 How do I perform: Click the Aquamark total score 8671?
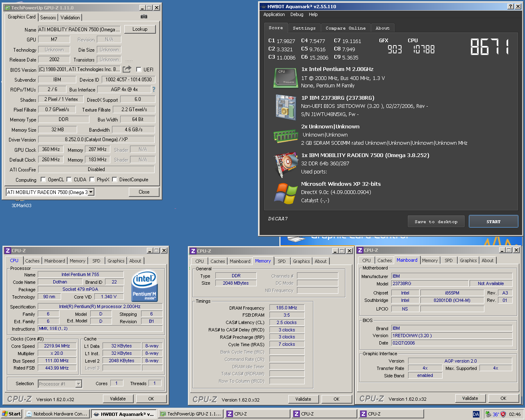(490, 47)
